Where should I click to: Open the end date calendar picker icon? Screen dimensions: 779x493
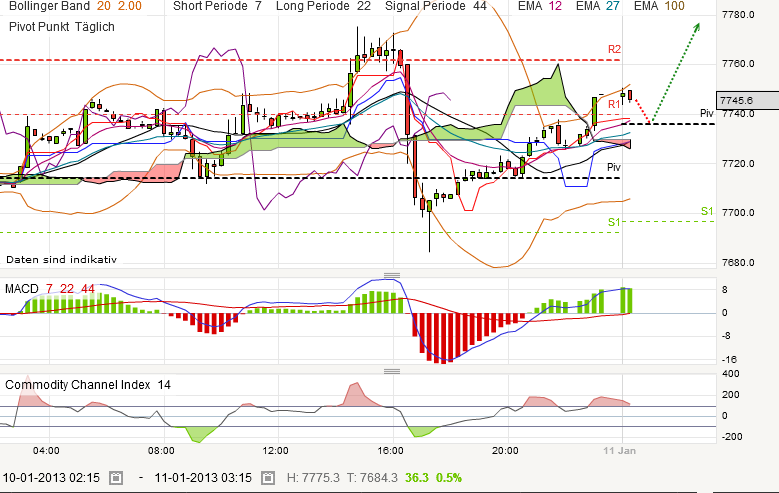pyautogui.click(x=268, y=478)
